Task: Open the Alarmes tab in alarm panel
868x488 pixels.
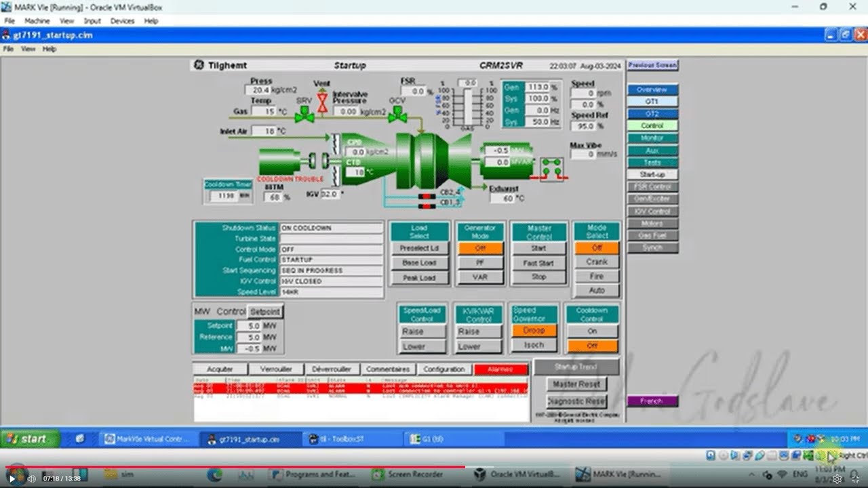Action: click(x=501, y=369)
